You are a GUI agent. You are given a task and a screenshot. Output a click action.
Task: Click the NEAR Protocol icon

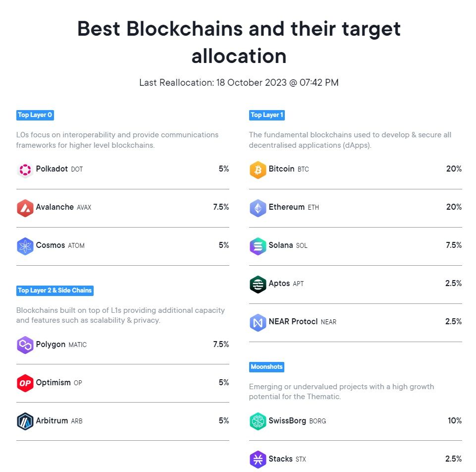[258, 323]
